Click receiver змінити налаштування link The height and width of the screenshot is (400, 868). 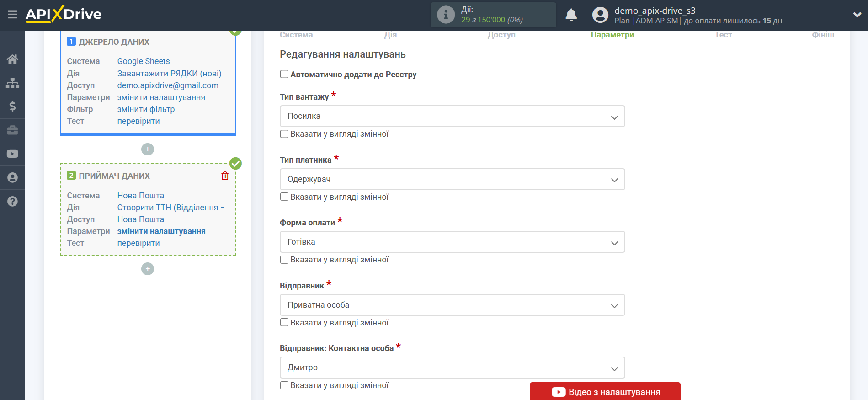point(161,231)
